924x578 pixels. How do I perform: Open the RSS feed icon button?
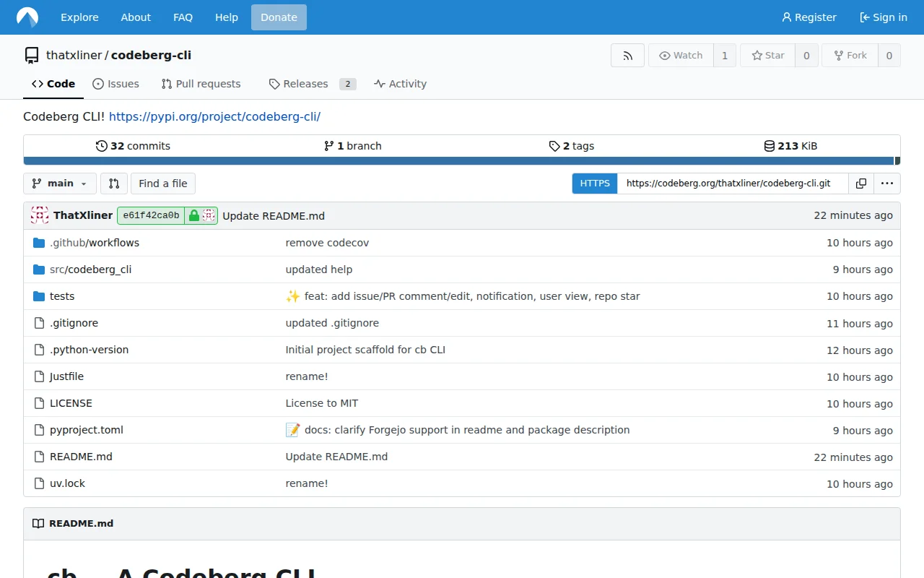point(627,56)
